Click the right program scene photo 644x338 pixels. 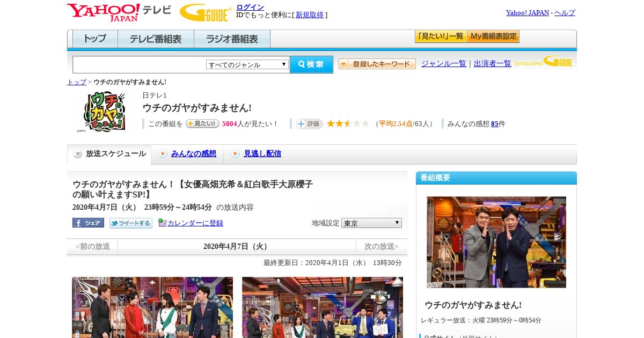click(323, 307)
